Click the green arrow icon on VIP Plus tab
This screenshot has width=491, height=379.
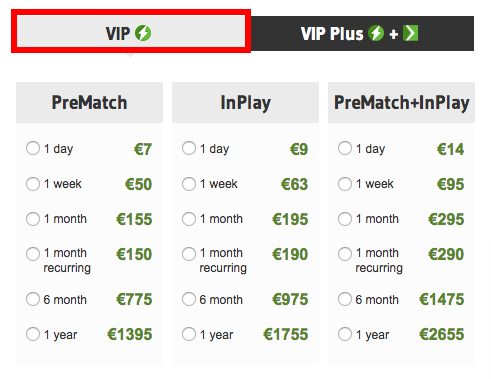point(410,33)
